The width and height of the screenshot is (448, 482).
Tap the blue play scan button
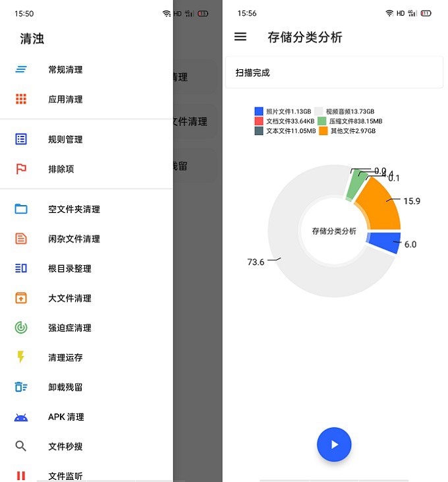[334, 444]
